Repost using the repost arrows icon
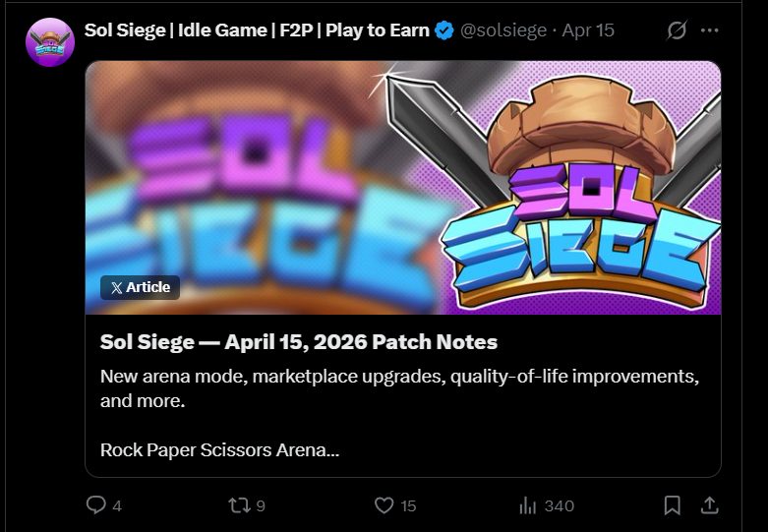 [239, 505]
